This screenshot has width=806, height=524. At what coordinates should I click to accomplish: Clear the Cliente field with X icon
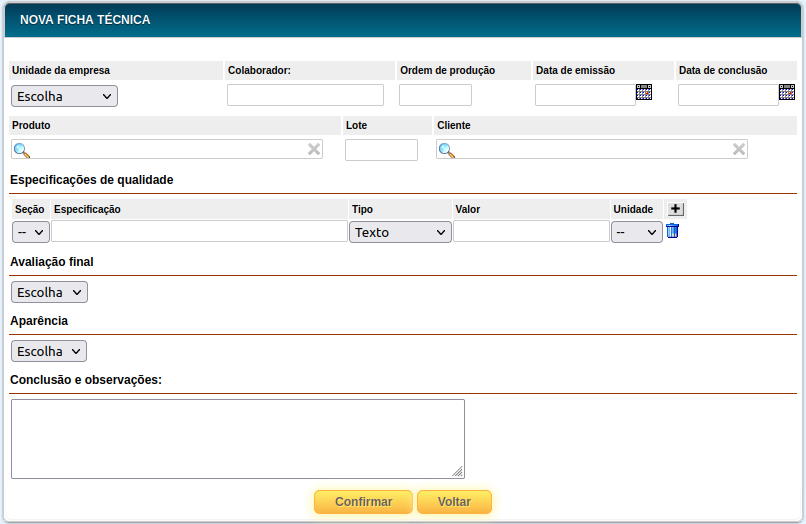[x=739, y=149]
